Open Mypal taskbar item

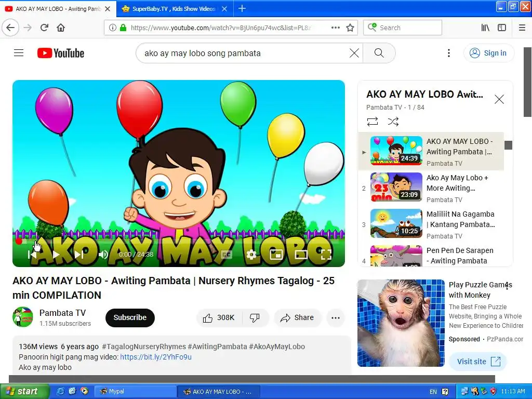(x=135, y=391)
